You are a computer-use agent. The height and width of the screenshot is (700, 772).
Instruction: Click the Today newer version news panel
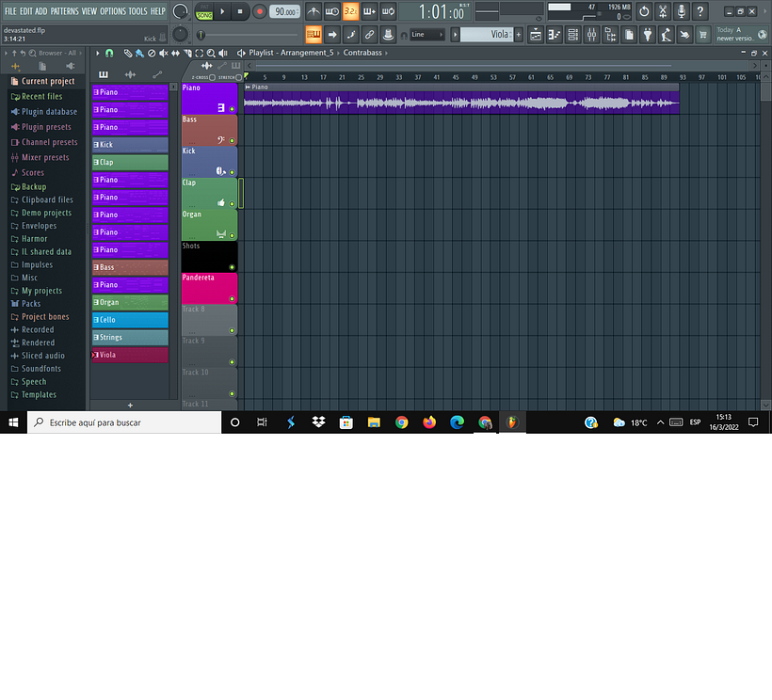coord(742,35)
